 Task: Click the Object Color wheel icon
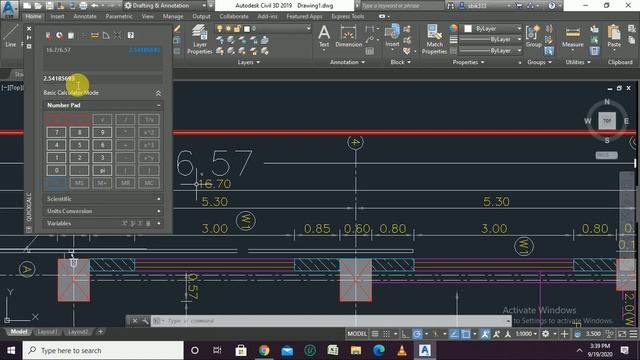click(x=453, y=28)
